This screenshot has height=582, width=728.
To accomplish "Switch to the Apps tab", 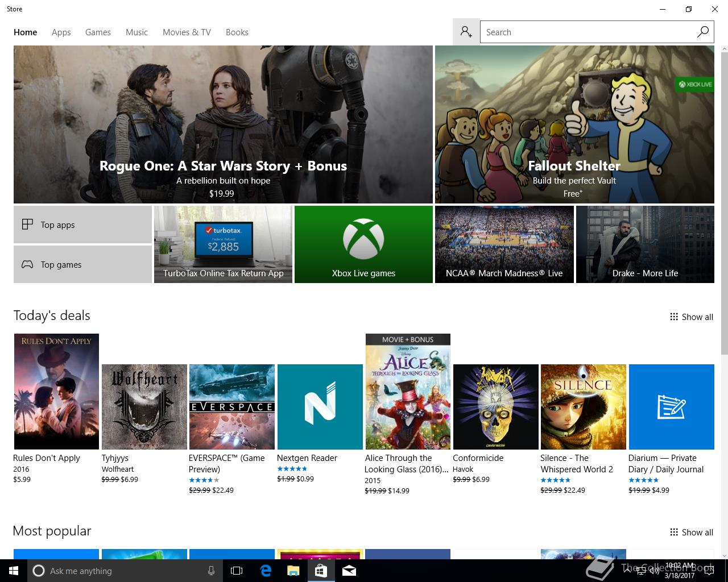I will pyautogui.click(x=61, y=32).
